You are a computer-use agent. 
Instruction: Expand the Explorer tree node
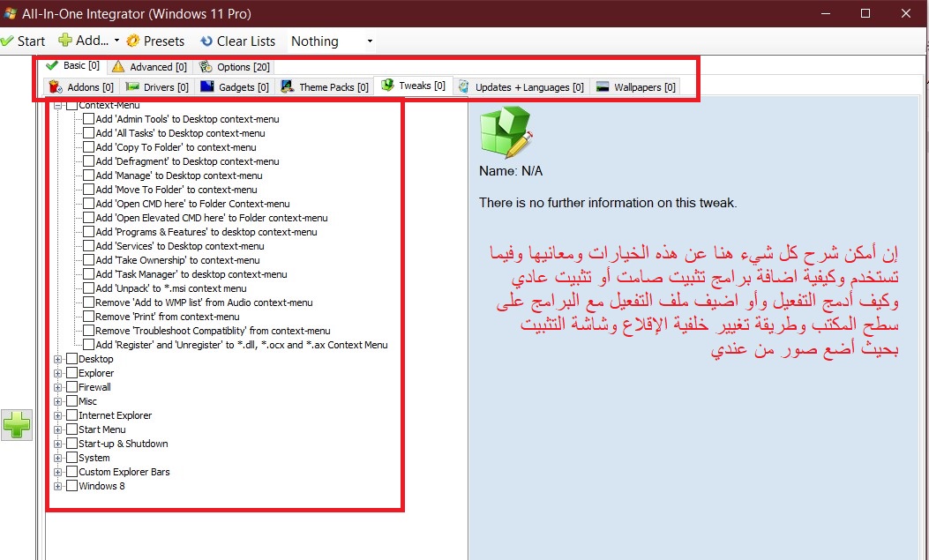point(57,374)
